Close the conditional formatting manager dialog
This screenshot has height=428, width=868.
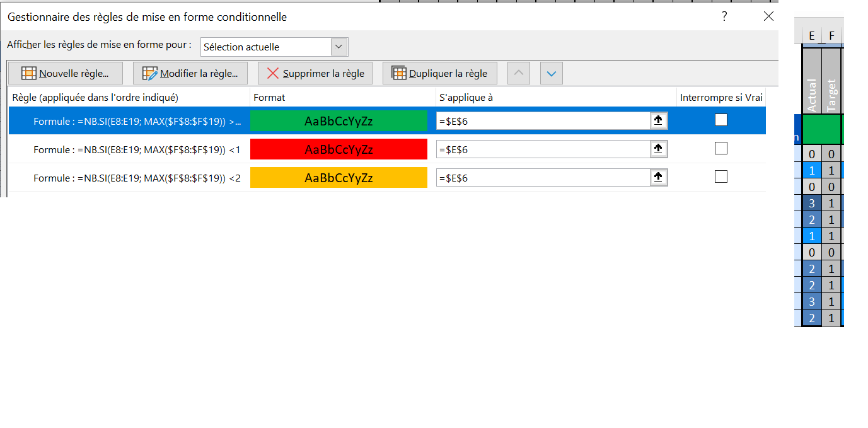(768, 16)
